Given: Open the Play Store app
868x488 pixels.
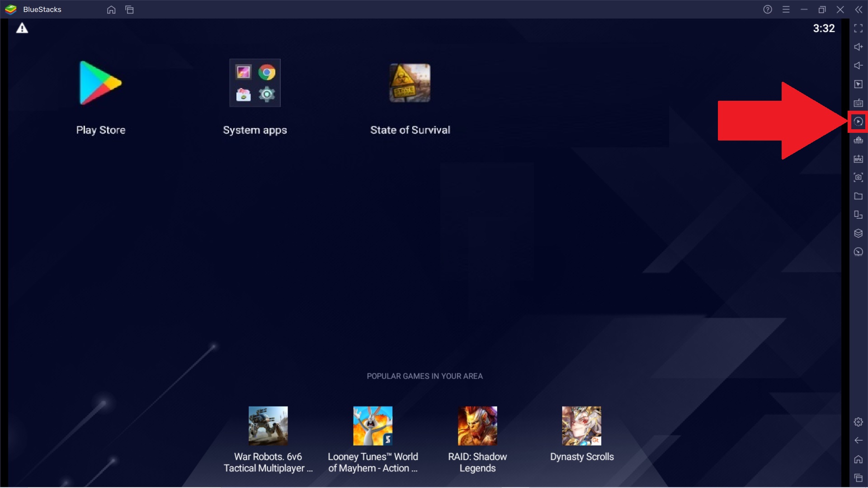Looking at the screenshot, I should coord(100,83).
